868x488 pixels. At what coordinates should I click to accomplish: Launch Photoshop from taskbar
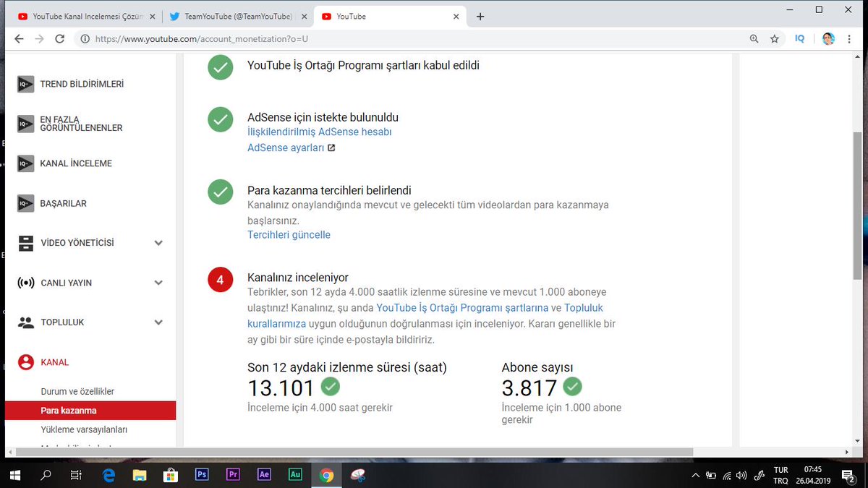pos(203,475)
